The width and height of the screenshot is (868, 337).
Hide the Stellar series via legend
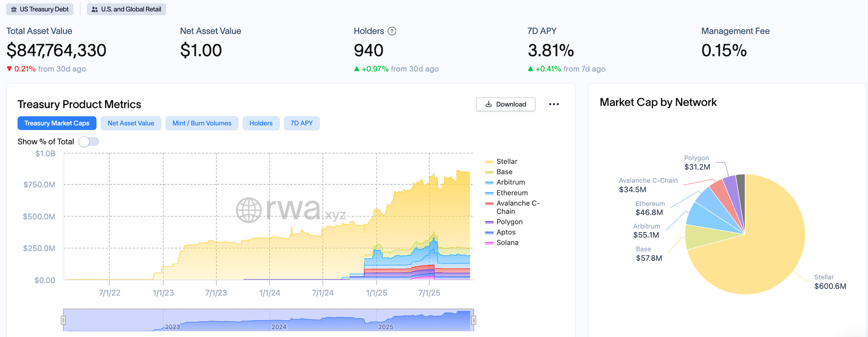tap(506, 161)
